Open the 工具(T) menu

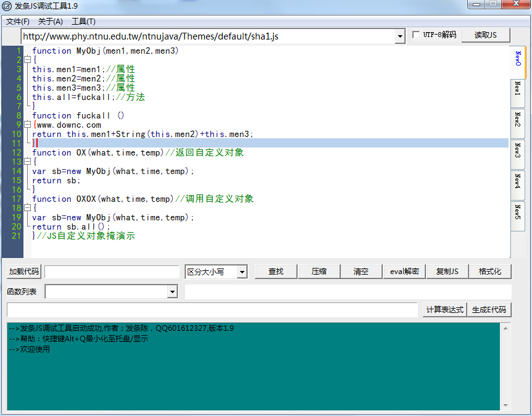pyautogui.click(x=85, y=21)
